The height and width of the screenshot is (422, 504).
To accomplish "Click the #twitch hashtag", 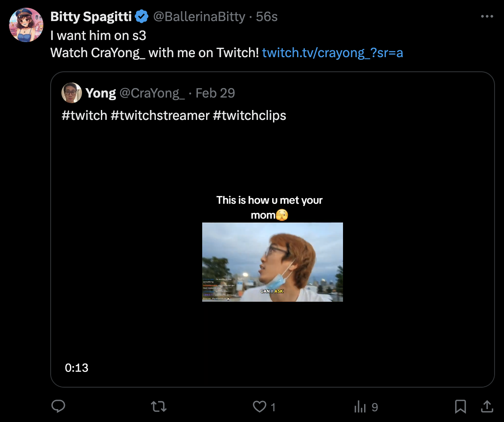I will 84,115.
